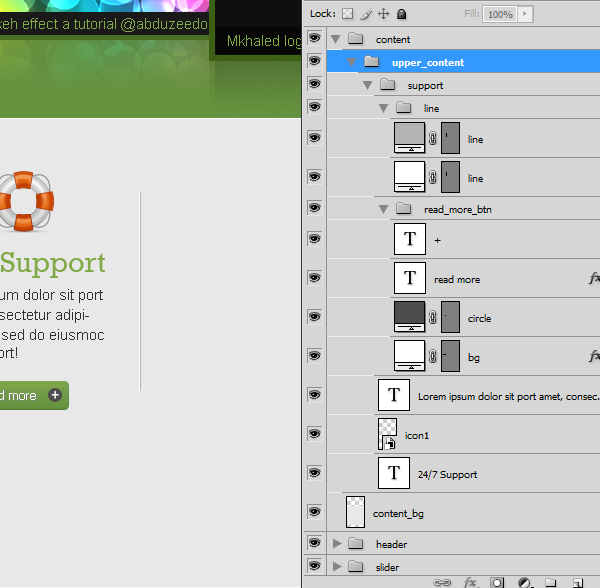Click content_bg layer thumbnail
This screenshot has width=600, height=588.
point(355,512)
